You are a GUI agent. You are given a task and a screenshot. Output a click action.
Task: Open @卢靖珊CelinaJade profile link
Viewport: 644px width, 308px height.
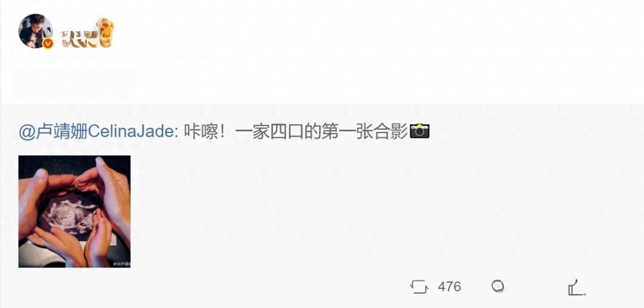point(97,132)
